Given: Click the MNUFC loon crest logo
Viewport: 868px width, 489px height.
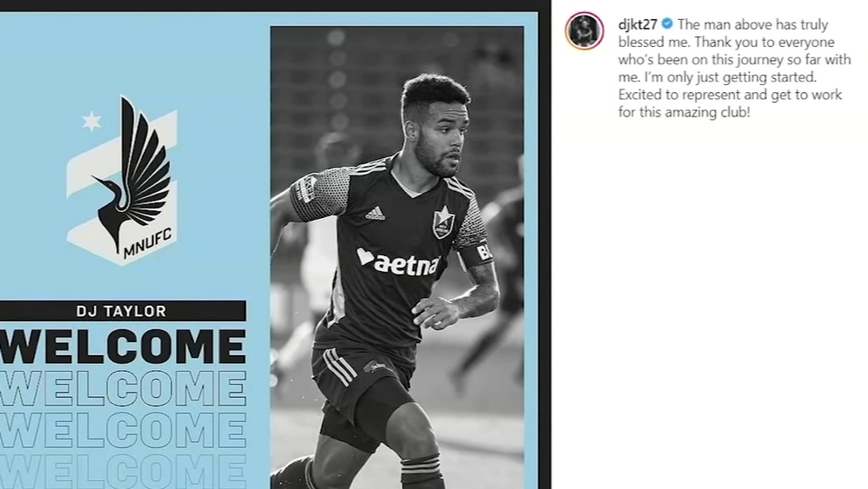Looking at the screenshot, I should [123, 180].
